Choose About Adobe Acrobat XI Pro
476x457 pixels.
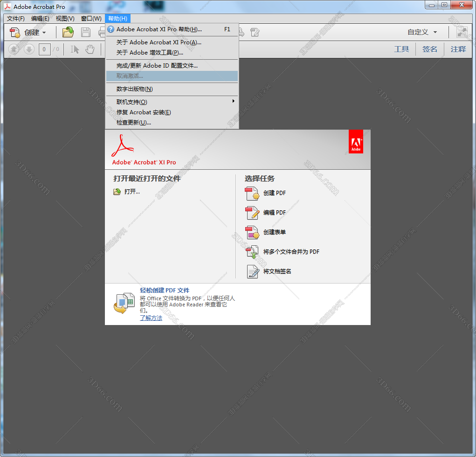pos(172,42)
